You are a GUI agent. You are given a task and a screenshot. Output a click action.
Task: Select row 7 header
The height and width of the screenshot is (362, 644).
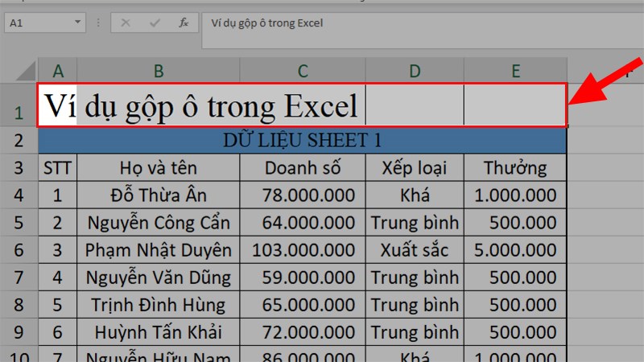tap(19, 278)
